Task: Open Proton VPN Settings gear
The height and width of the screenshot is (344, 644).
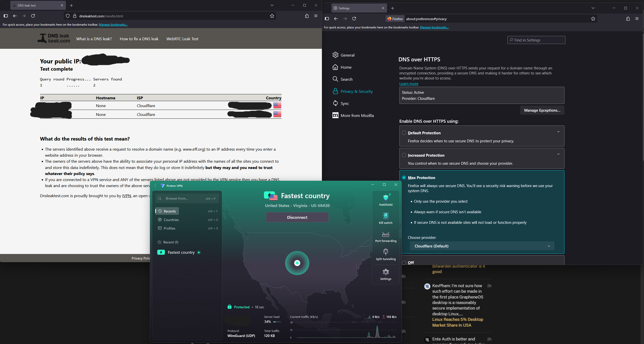Action: click(x=386, y=274)
